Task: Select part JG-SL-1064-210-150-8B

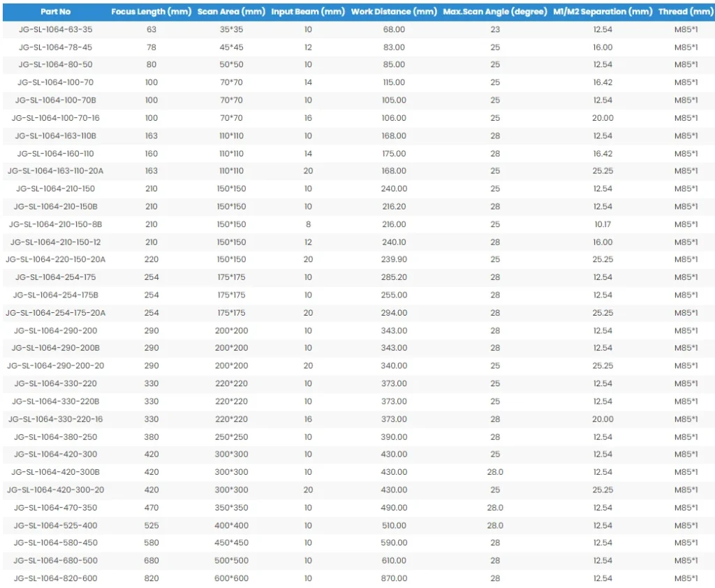Action: (x=55, y=224)
